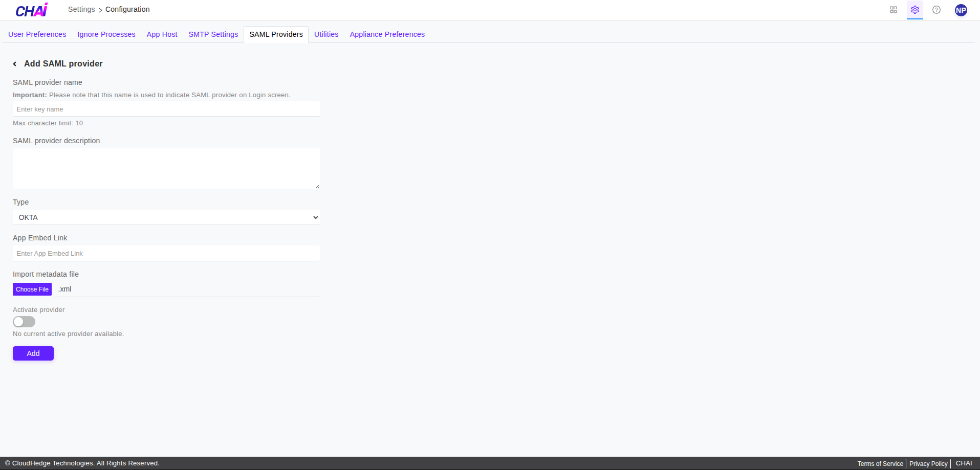Click the Settings gear icon
980x470 pixels.
coord(914,9)
